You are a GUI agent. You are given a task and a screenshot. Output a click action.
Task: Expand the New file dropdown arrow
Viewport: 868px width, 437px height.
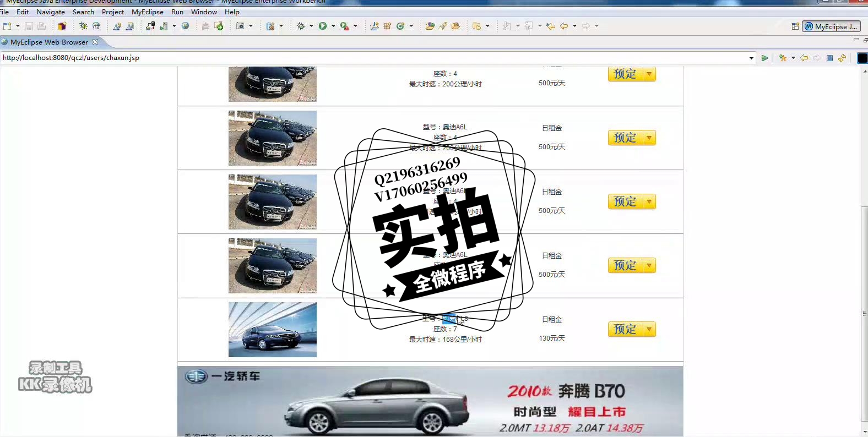(18, 26)
